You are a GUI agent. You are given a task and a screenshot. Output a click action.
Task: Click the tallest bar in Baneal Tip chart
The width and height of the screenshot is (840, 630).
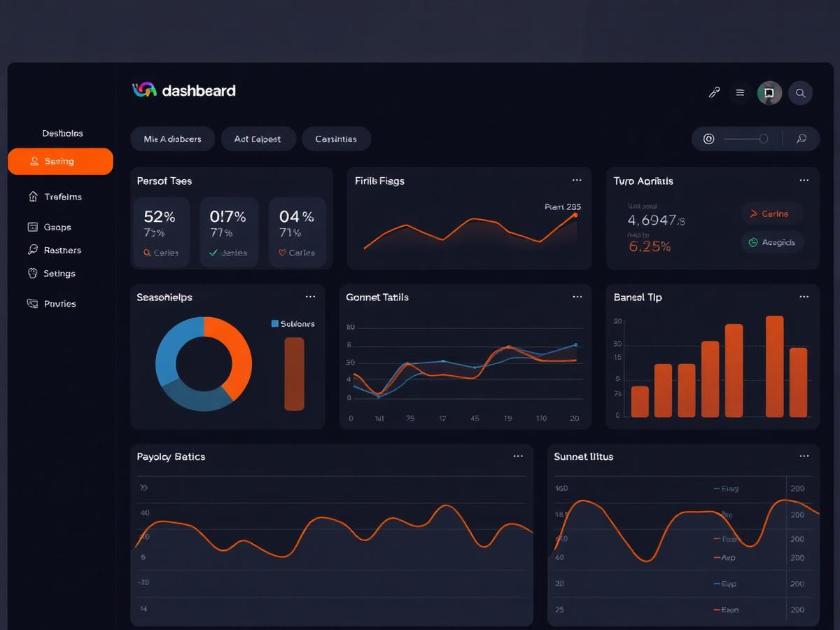click(775, 366)
